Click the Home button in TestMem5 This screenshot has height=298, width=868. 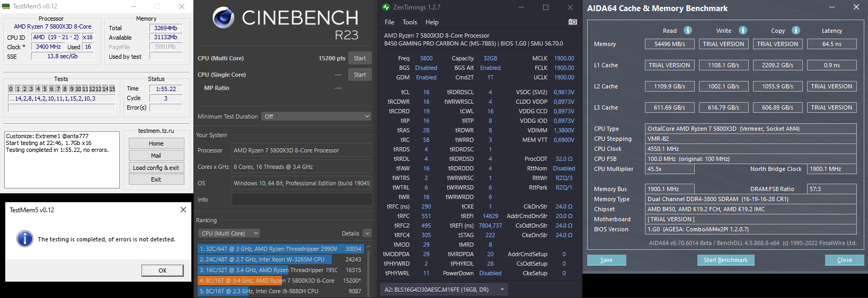coord(156,143)
